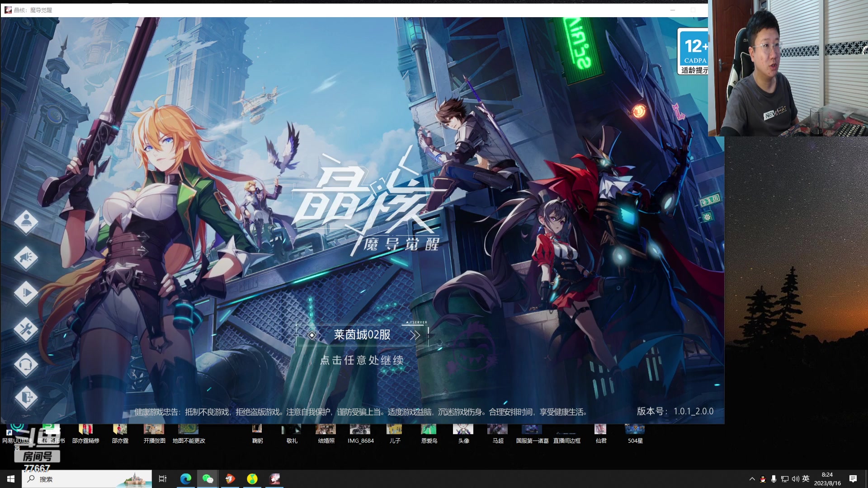This screenshot has width=868, height=488.
Task: Open the customer service headset icon
Action: click(26, 364)
